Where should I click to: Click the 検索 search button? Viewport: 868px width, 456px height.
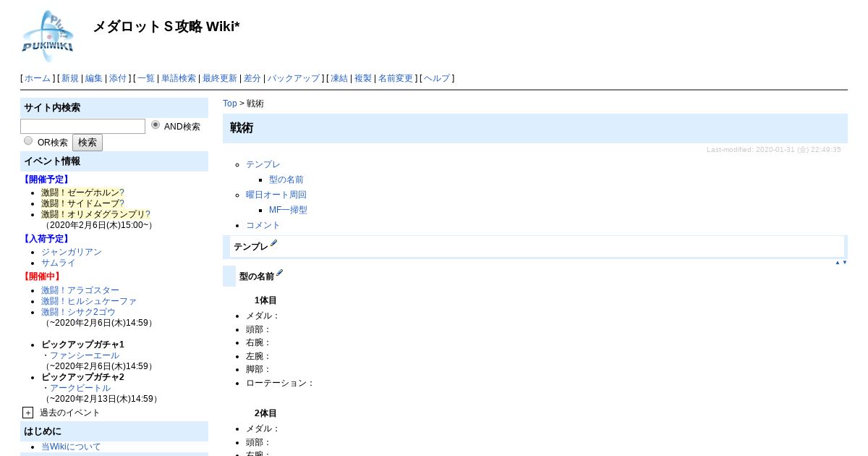88,143
